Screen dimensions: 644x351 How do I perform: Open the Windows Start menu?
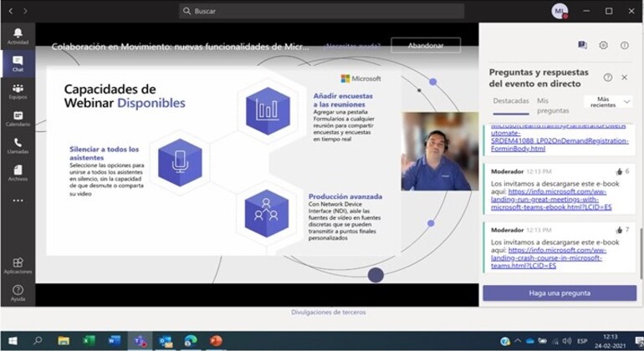click(13, 341)
